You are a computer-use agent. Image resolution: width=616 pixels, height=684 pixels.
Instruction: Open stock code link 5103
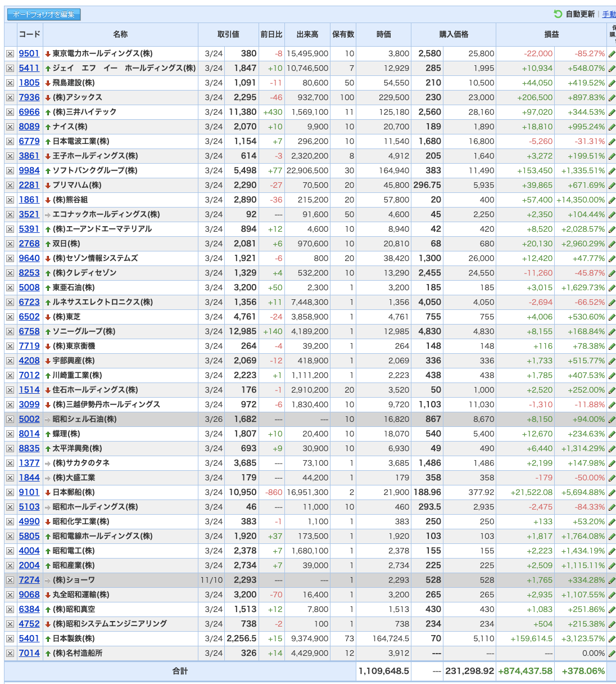point(29,507)
